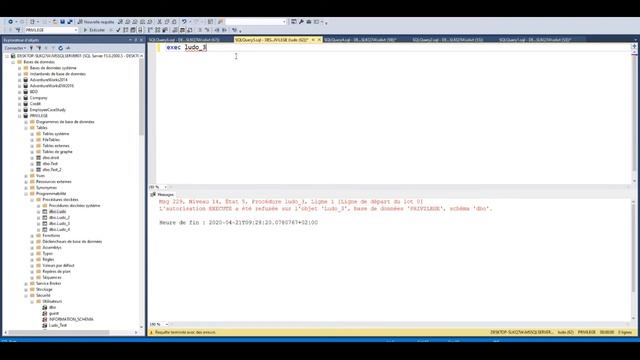Select the dbo.Ludo_3 stored procedure
This screenshot has height=360, width=640.
[x=59, y=224]
